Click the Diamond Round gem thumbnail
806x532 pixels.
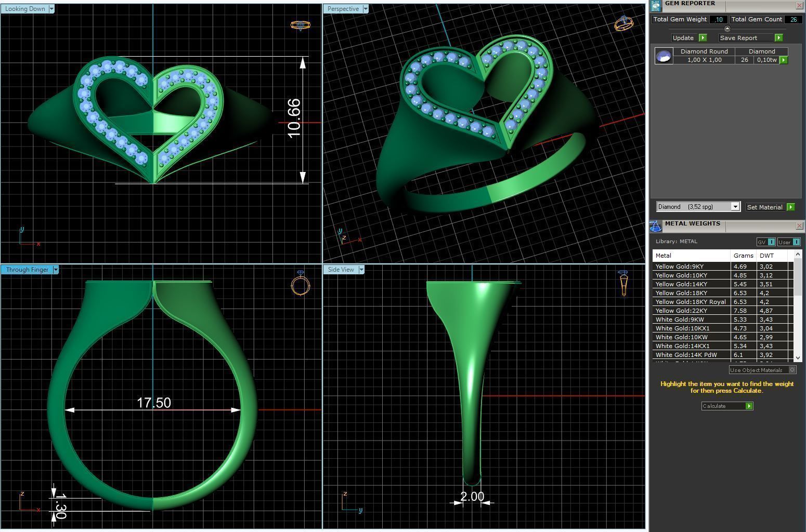click(x=664, y=56)
